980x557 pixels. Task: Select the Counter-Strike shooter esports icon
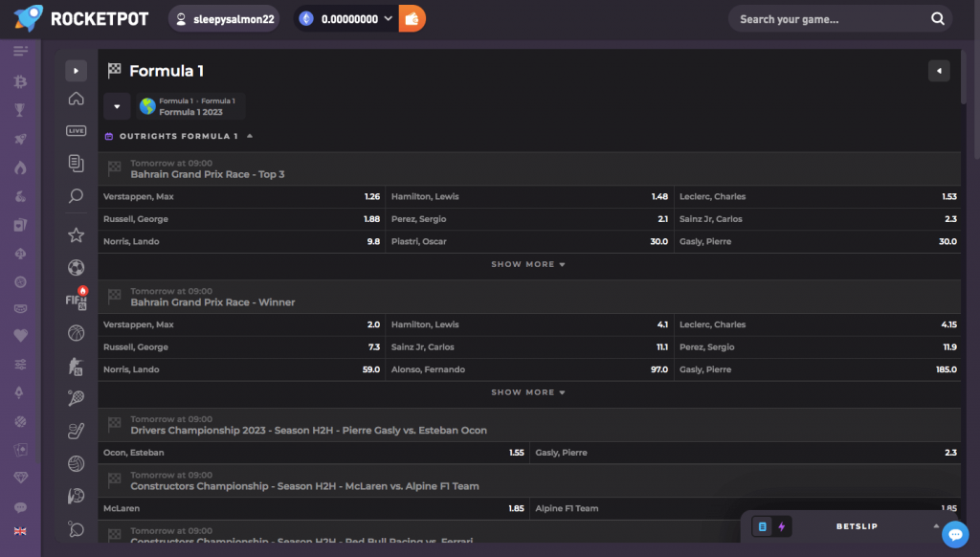tap(77, 366)
